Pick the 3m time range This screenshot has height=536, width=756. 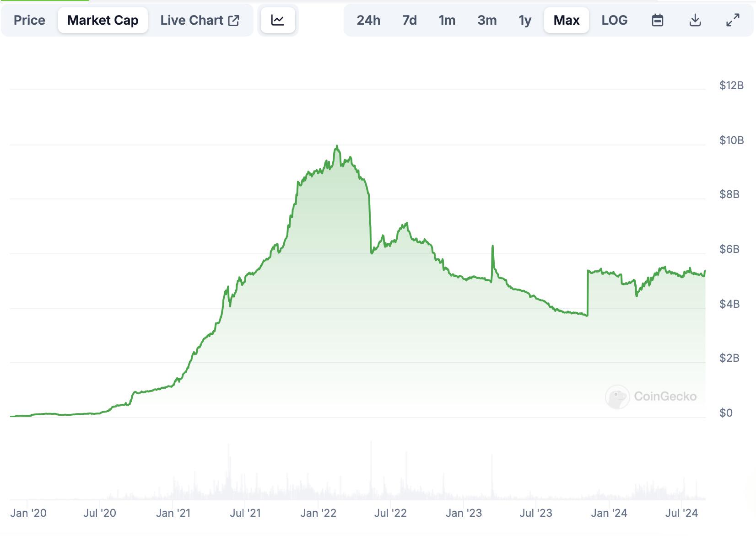tap(487, 20)
